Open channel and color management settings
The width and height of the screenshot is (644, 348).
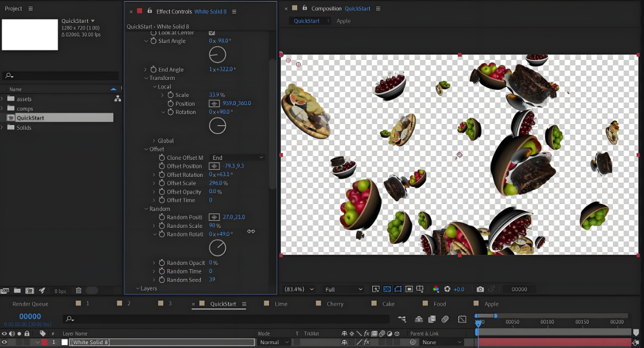tap(436, 289)
